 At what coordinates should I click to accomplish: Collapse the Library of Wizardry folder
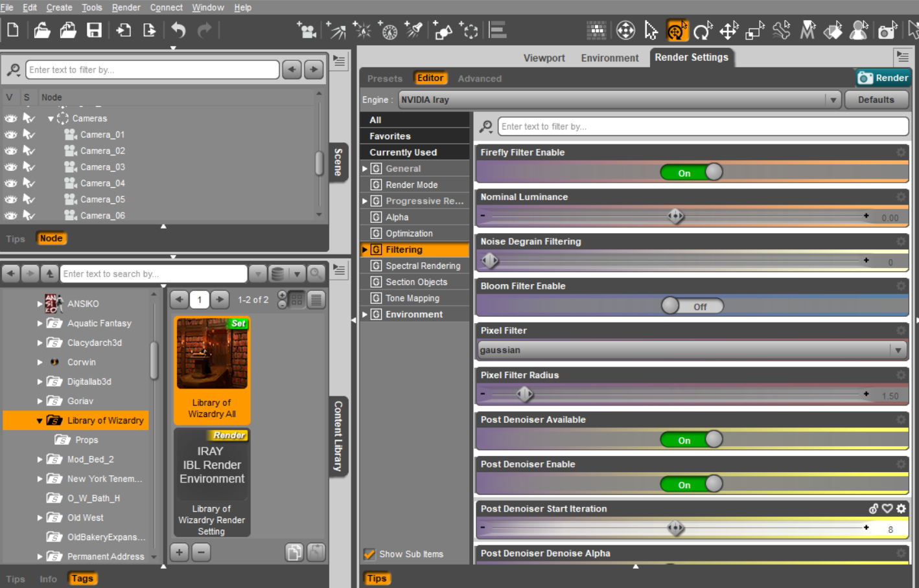(40, 420)
